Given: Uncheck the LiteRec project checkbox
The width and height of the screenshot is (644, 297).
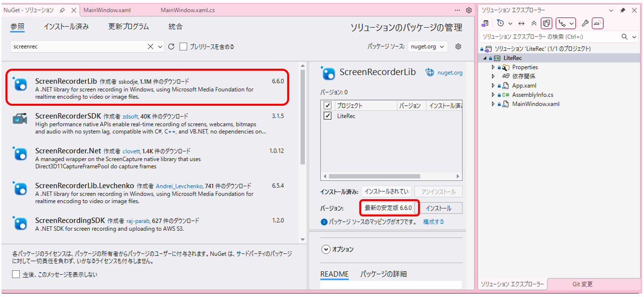Looking at the screenshot, I should tap(327, 116).
